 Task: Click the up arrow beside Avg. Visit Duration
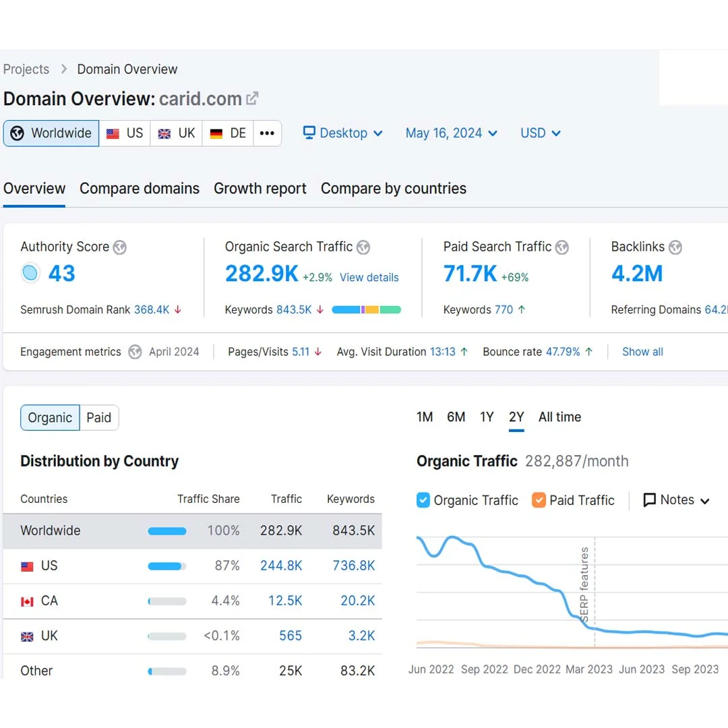pos(464,352)
